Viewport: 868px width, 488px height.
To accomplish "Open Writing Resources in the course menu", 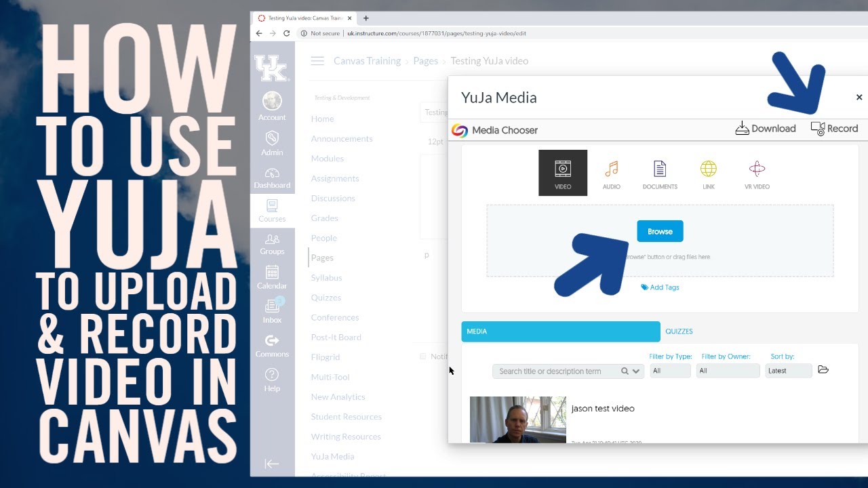I will coord(346,436).
